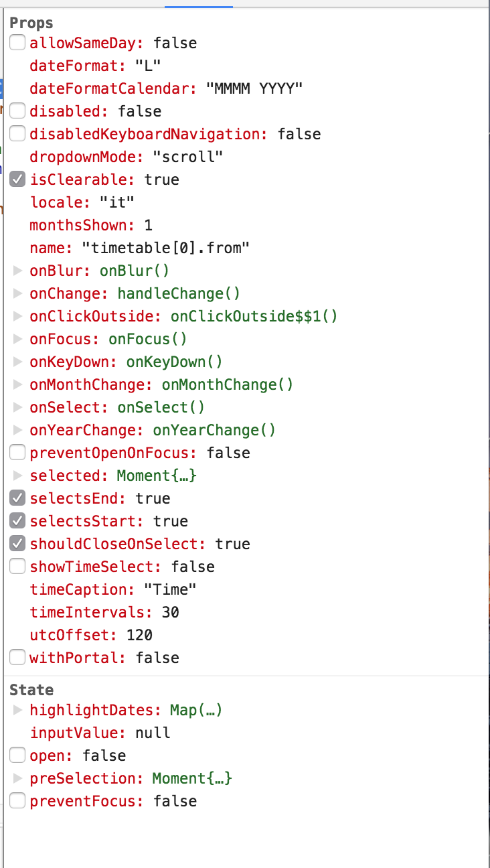Expand the selected Moment object

pyautogui.click(x=17, y=474)
